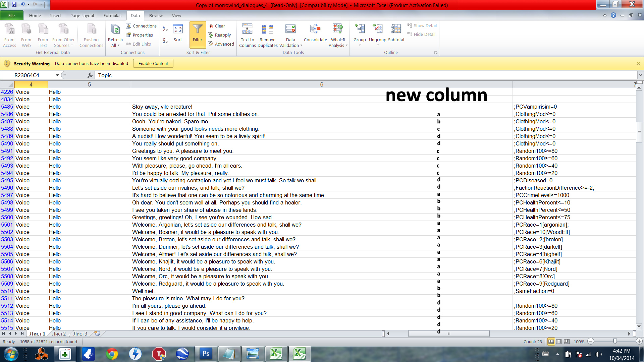Screen dimensions: 644x362
Task: Undo the last action
Action: click(22, 5)
